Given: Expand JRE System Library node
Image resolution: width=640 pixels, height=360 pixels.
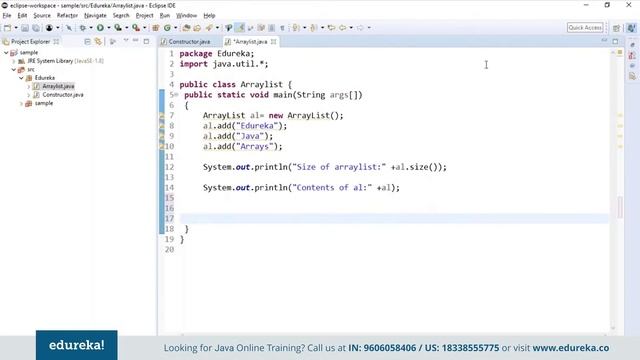Looking at the screenshot, I should click(14, 61).
